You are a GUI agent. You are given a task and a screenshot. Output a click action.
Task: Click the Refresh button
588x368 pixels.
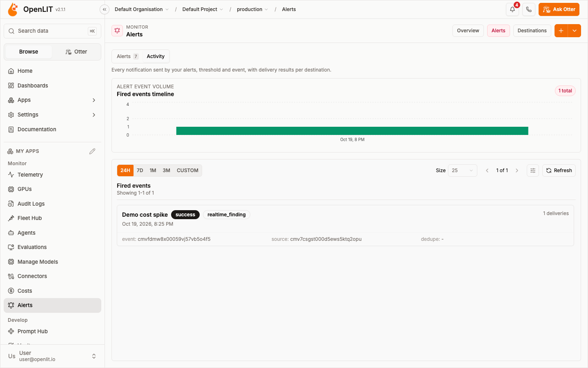559,171
